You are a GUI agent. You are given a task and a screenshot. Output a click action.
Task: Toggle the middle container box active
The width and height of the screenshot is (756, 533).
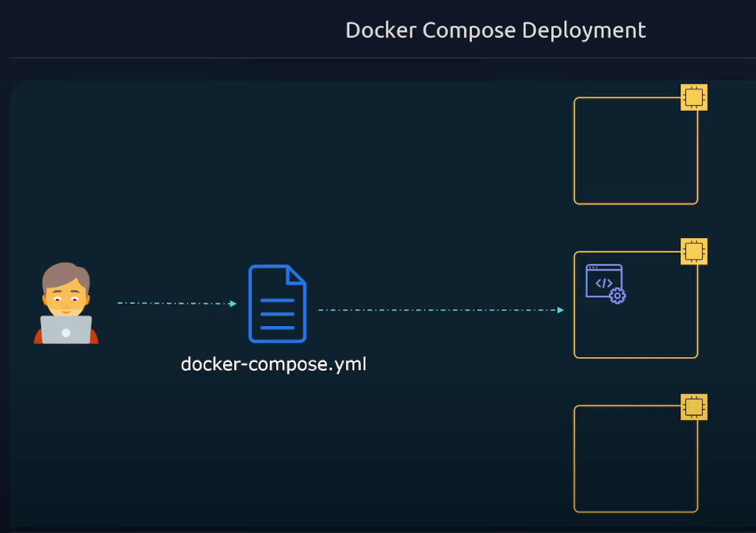pyautogui.click(x=636, y=325)
